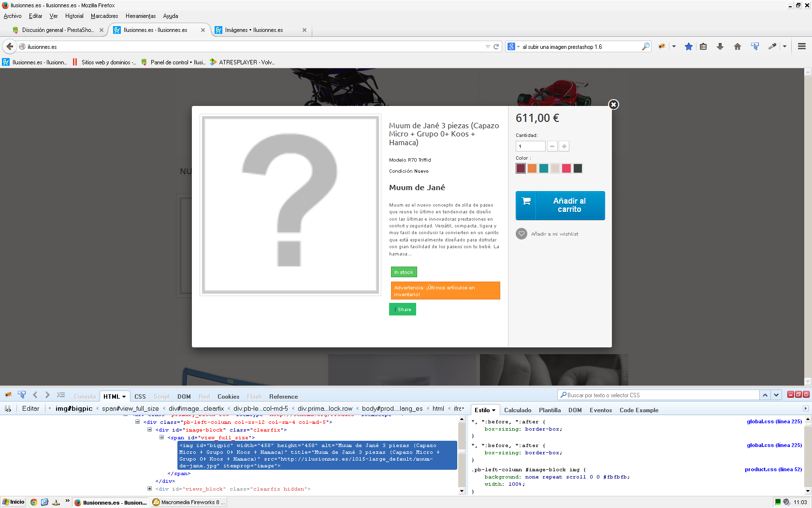
Task: Select the teal color swatch
Action: [x=544, y=168]
